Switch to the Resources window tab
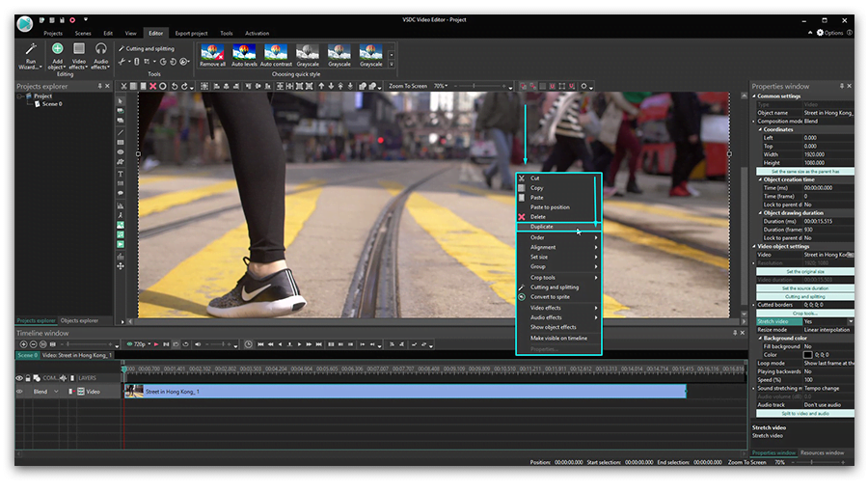868x492 pixels. coord(822,452)
